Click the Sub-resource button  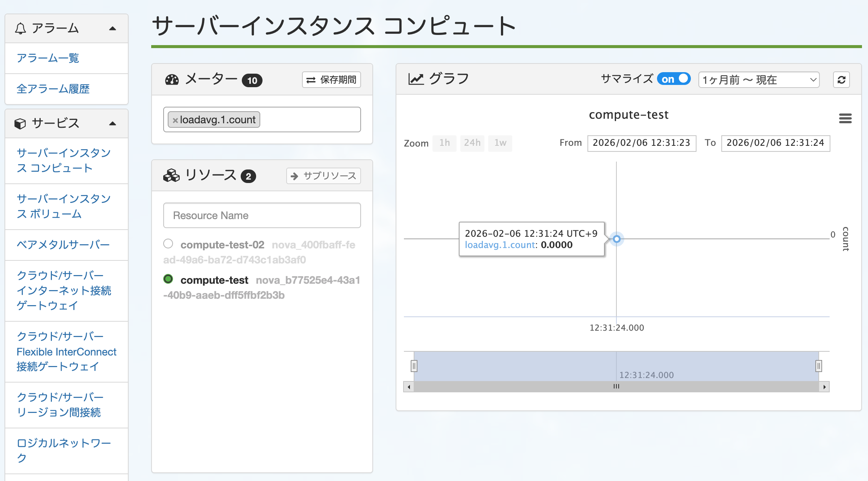[323, 176]
